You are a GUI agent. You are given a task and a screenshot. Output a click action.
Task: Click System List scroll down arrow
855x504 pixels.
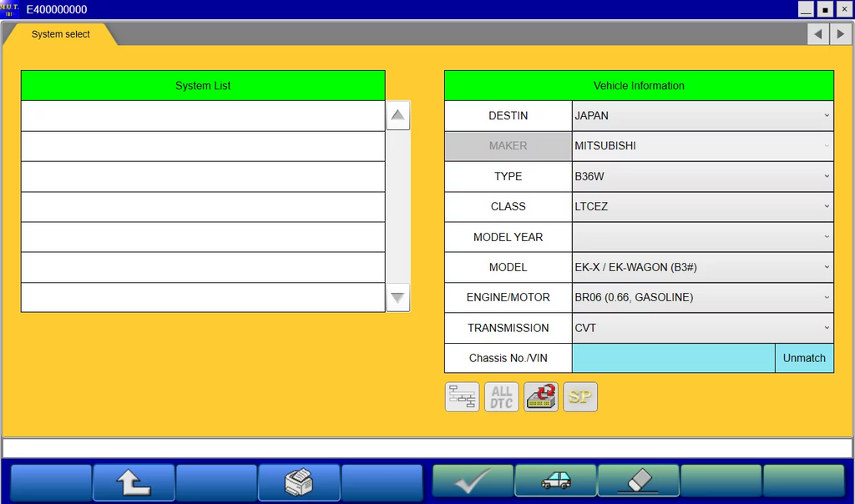398,296
